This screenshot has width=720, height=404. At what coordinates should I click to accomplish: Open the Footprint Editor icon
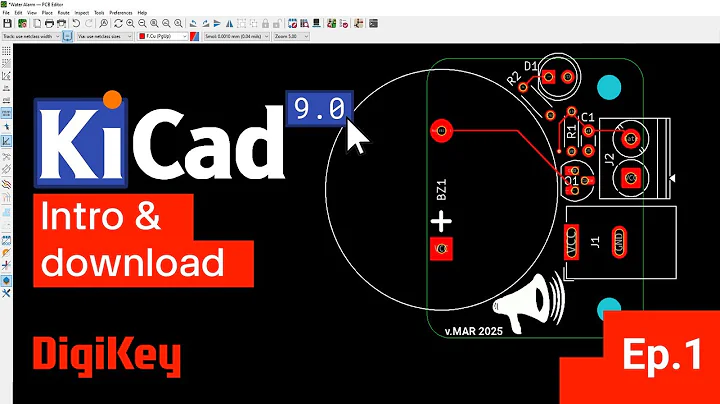(x=292, y=23)
